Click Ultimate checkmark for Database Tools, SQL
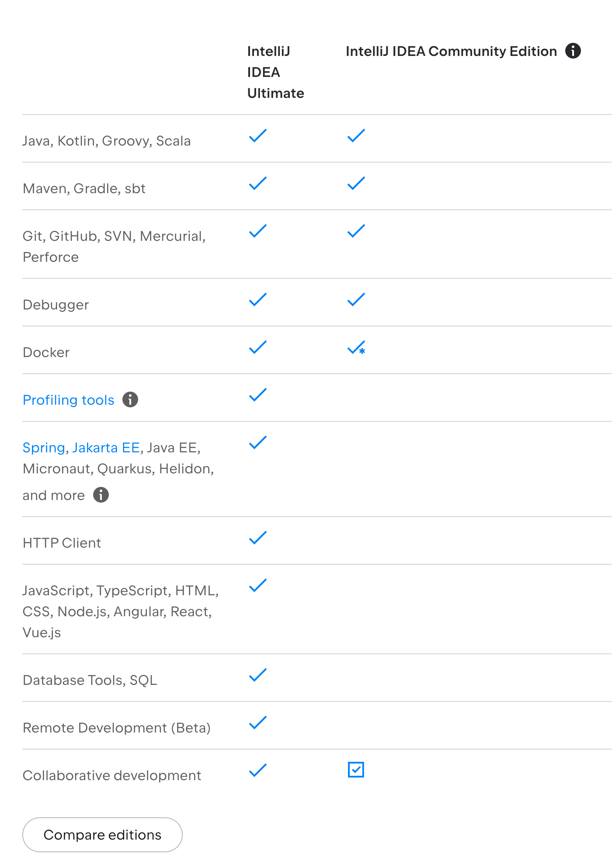This screenshot has height=868, width=612. click(x=258, y=675)
